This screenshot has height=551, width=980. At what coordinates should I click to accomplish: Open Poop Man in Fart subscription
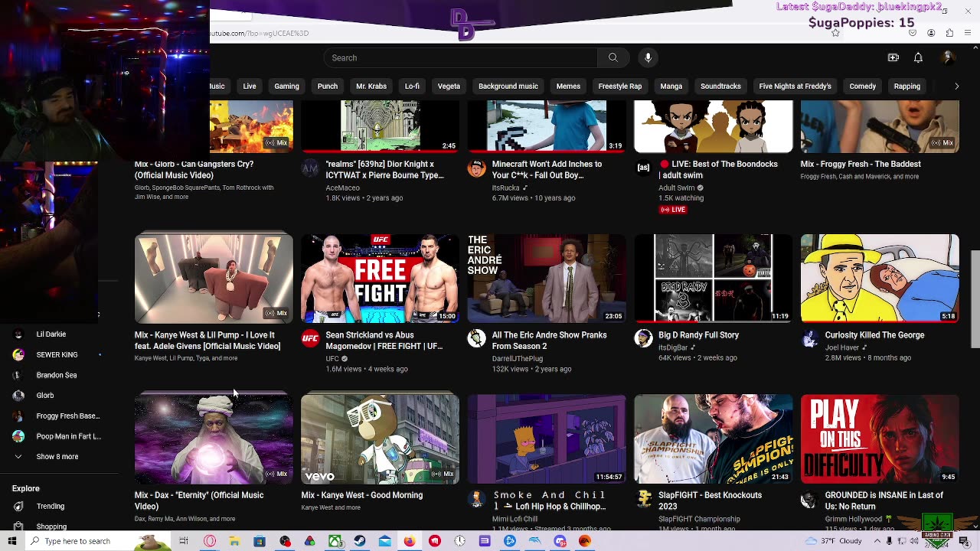tap(68, 436)
